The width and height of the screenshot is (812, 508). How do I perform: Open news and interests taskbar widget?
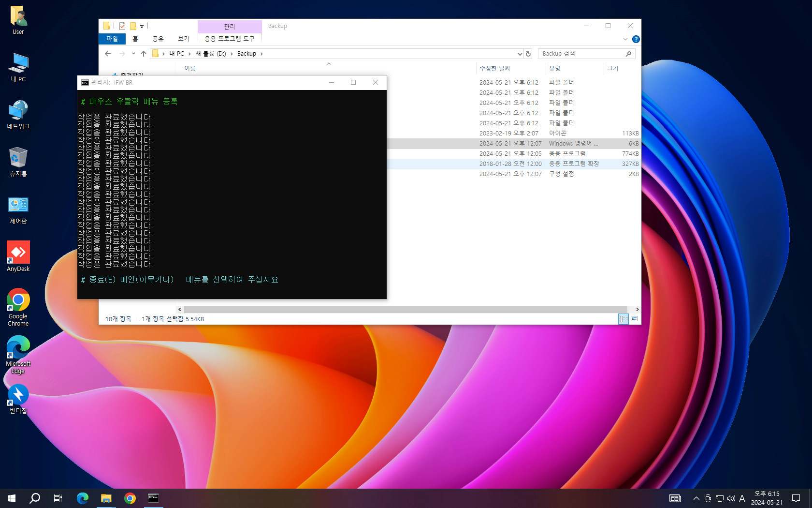pos(675,498)
